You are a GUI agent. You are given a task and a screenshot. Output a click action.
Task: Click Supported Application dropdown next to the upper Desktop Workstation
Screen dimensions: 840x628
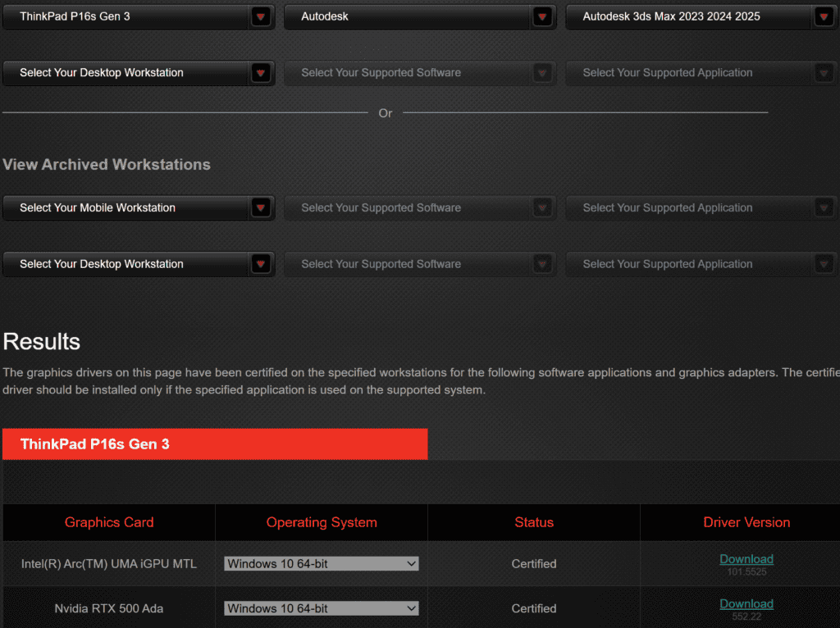click(x=702, y=73)
